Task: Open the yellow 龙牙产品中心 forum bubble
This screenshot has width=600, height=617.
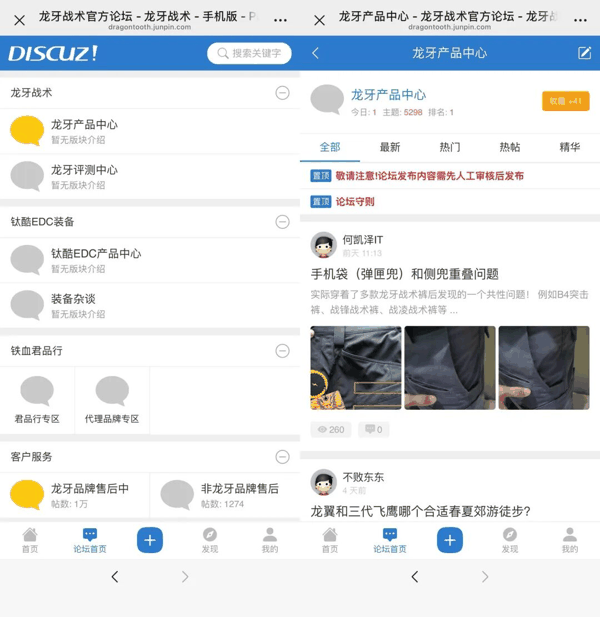Action: 27,131
